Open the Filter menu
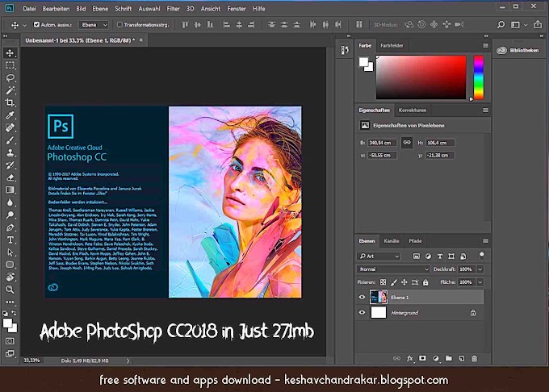Image resolution: width=549 pixels, height=392 pixels. click(173, 9)
